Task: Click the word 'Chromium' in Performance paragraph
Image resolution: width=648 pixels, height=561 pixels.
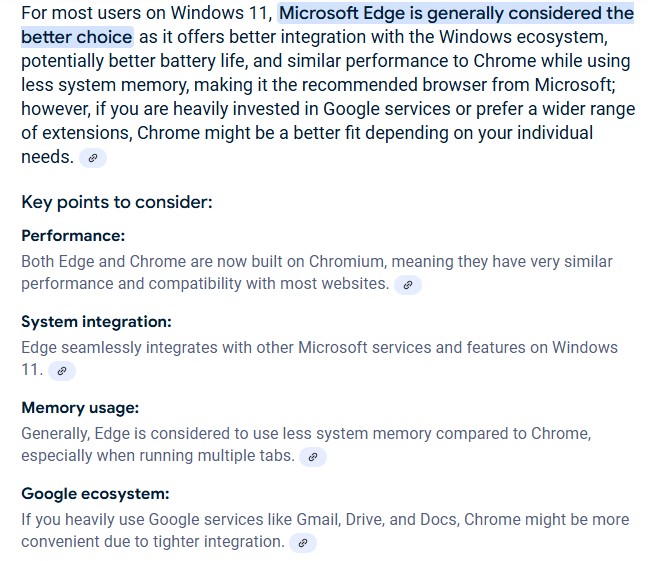Action: click(346, 262)
